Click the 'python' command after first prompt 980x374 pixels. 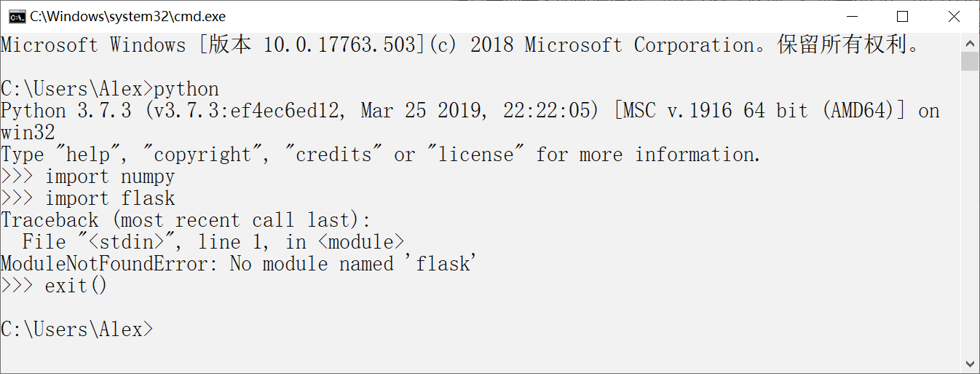pos(186,89)
